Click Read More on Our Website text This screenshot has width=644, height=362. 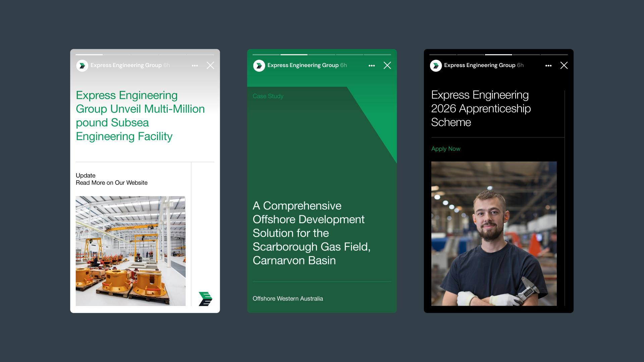click(111, 183)
